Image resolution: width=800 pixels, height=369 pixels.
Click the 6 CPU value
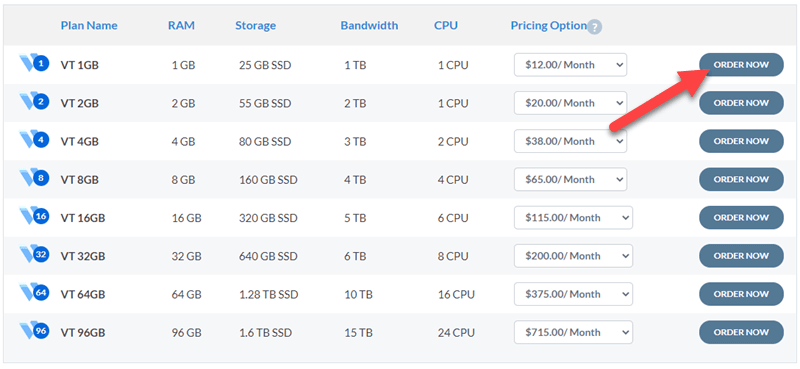click(x=453, y=218)
